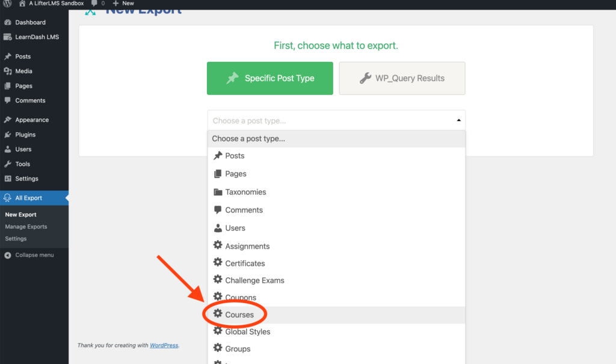616x364 pixels.
Task: Click the Pages icon in sidebar
Action: click(7, 85)
